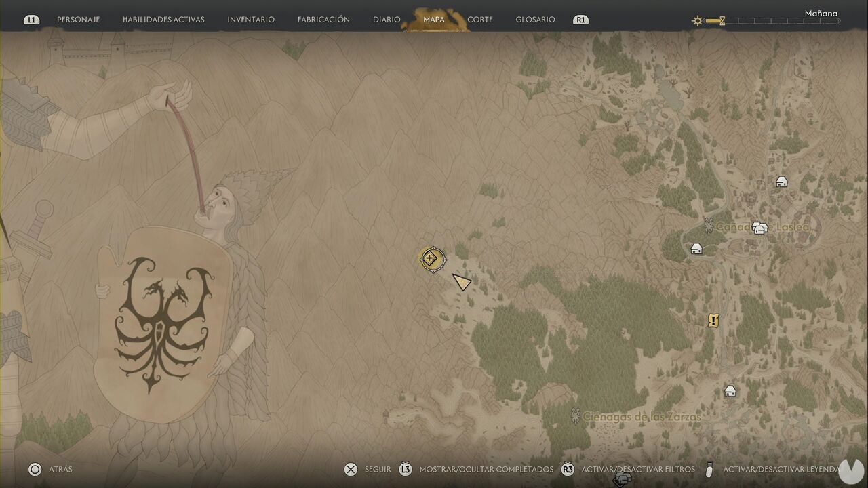Screen dimensions: 868x488
Task: Click the player position arrow on map
Action: click(x=461, y=281)
